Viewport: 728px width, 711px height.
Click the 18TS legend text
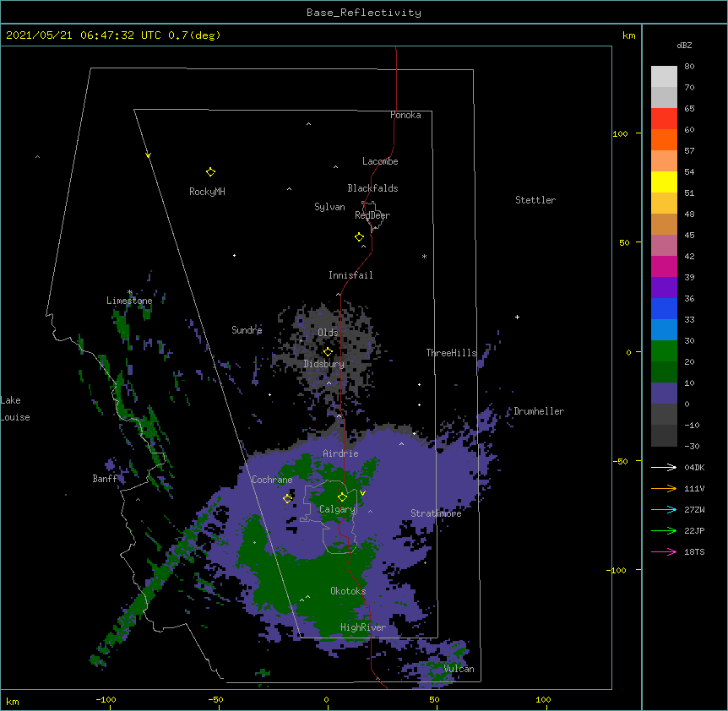click(x=694, y=551)
